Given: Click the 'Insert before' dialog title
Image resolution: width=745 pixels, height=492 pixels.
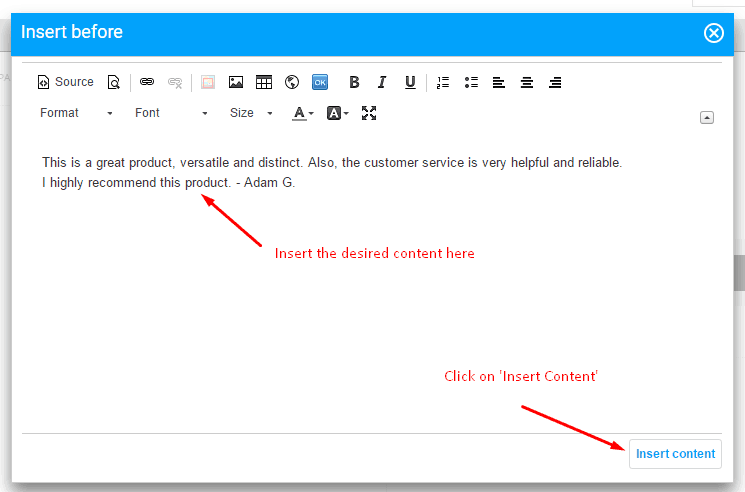Looking at the screenshot, I should [x=72, y=32].
